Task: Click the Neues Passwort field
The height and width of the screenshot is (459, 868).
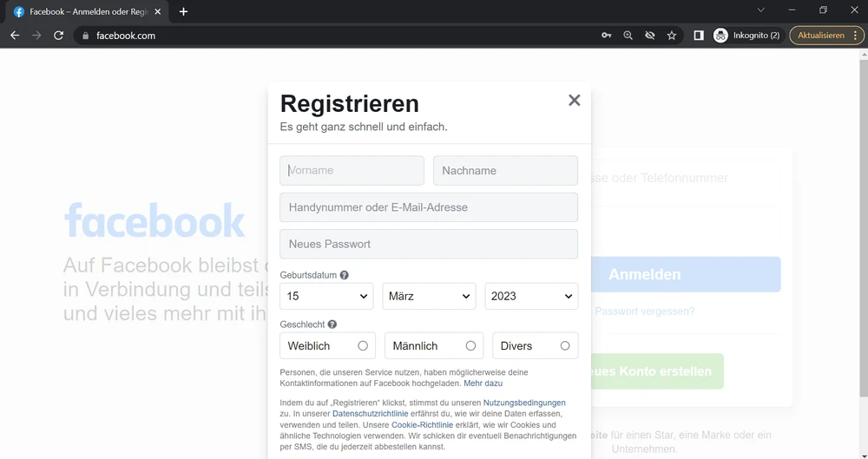Action: coord(429,244)
